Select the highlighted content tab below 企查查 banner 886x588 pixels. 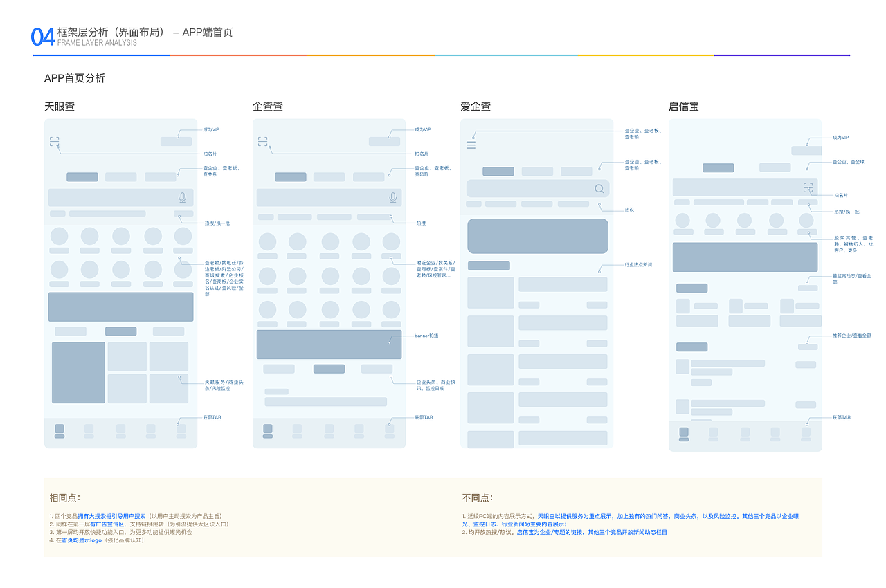point(329,369)
